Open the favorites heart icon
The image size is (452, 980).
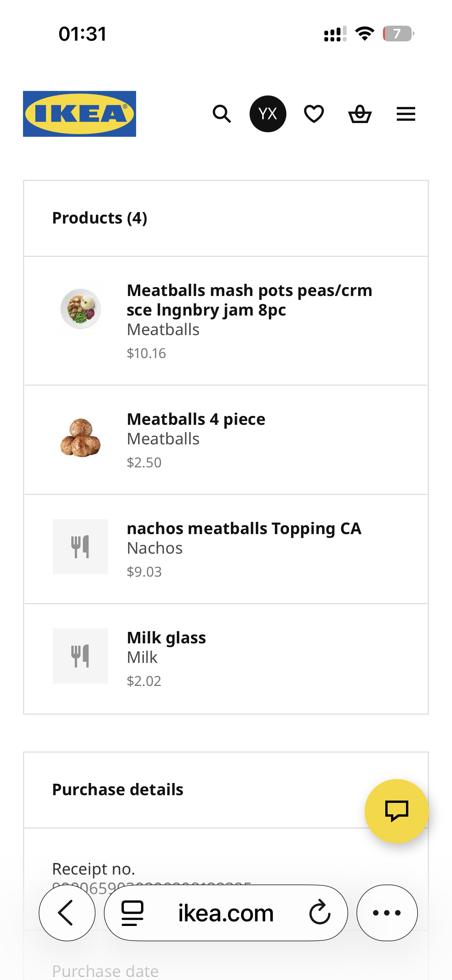pos(314,114)
